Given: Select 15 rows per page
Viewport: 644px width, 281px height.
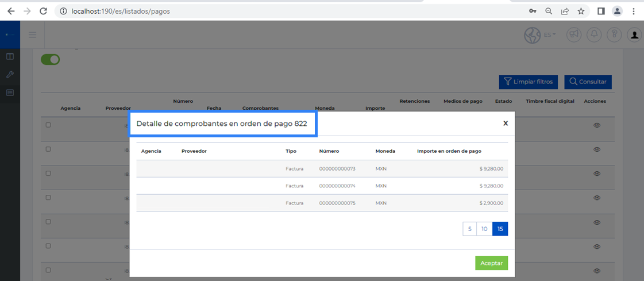Looking at the screenshot, I should [x=500, y=229].
